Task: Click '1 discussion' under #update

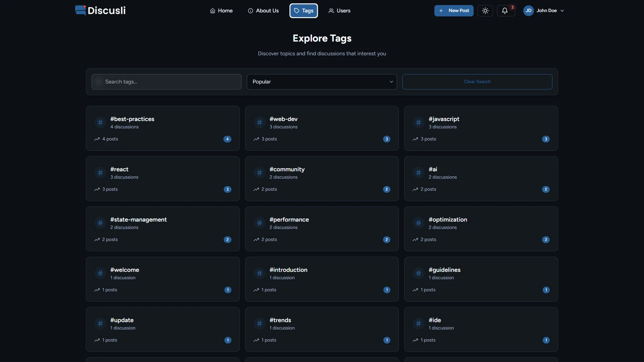Action: [123, 328]
